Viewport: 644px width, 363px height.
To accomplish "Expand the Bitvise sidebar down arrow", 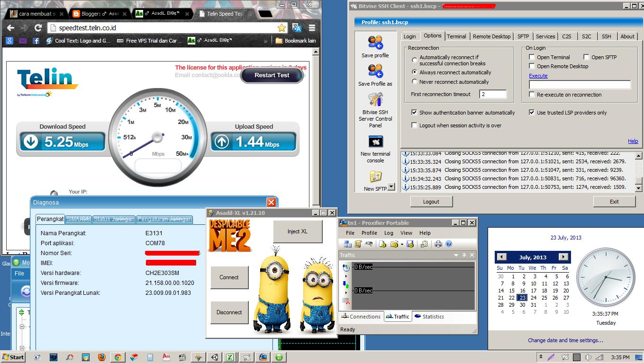I will point(391,186).
